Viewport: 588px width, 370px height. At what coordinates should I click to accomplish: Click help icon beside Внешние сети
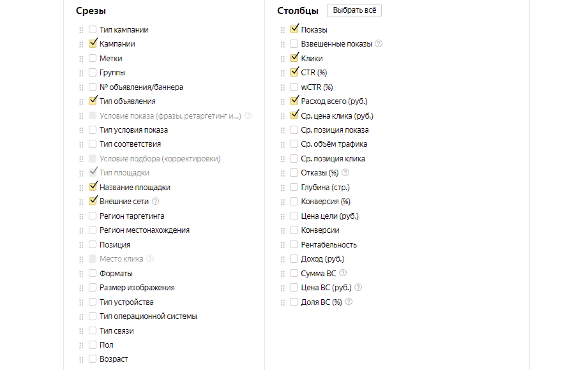[155, 202]
